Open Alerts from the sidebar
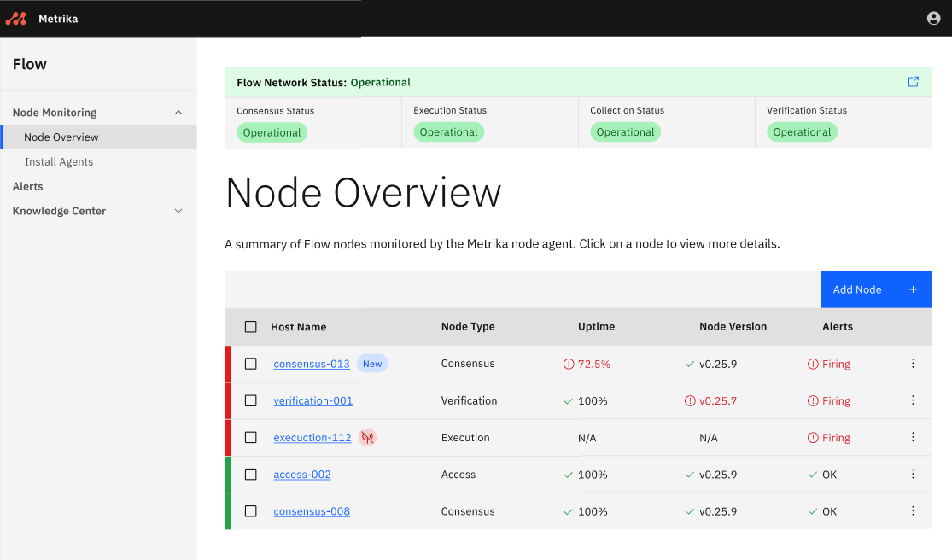 pyautogui.click(x=28, y=186)
